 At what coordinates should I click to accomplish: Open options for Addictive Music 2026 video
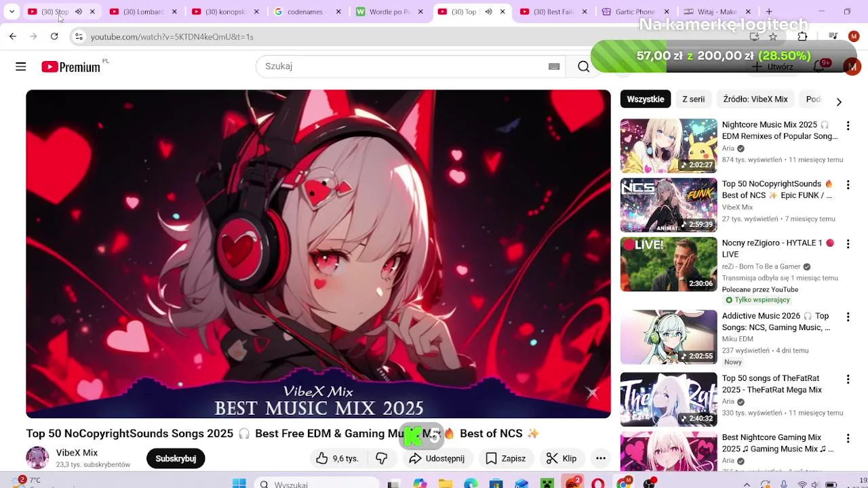click(x=848, y=317)
